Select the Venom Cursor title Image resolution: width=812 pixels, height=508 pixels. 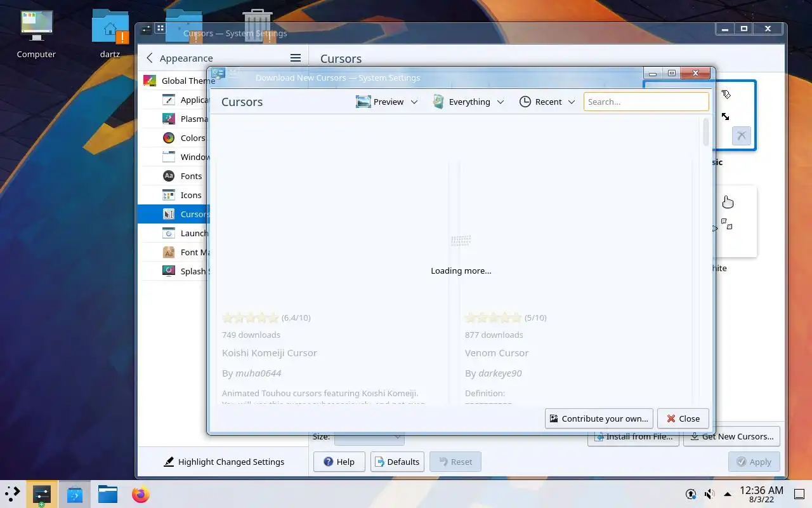coord(497,352)
